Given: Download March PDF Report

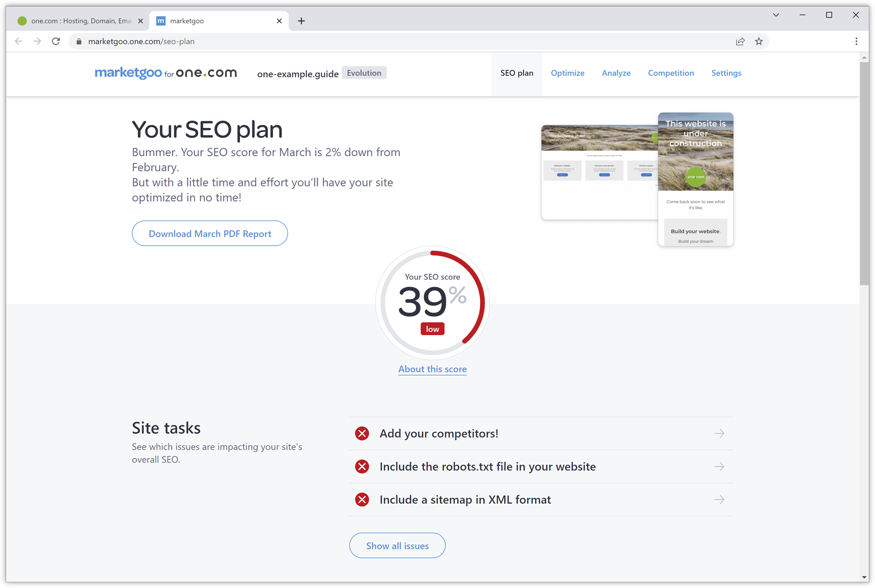Looking at the screenshot, I should pos(210,234).
